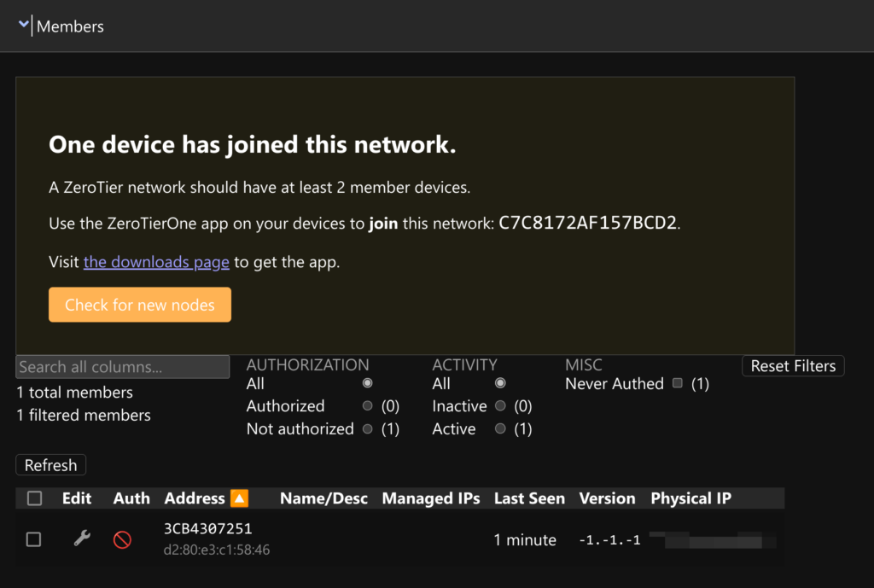Click the 1 filtered members text

click(x=84, y=416)
